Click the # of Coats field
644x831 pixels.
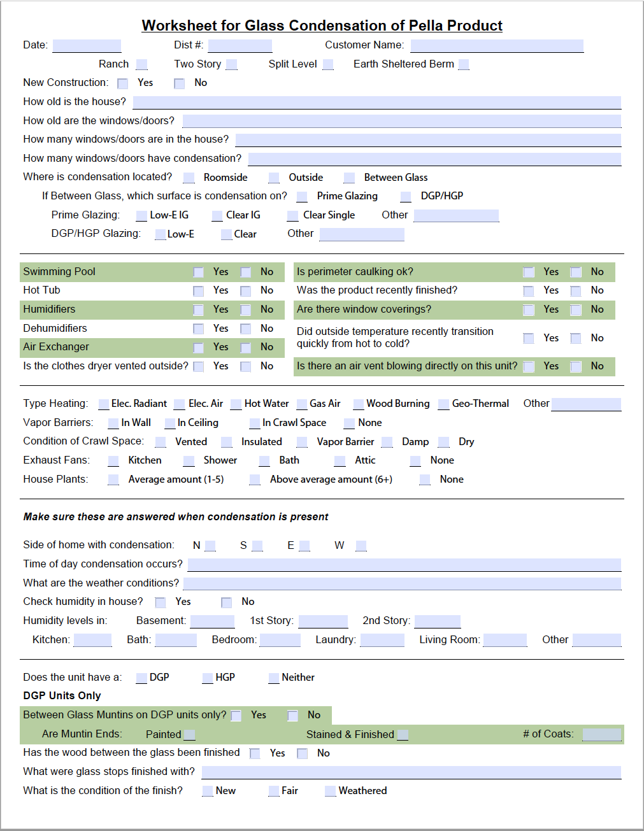(x=601, y=734)
